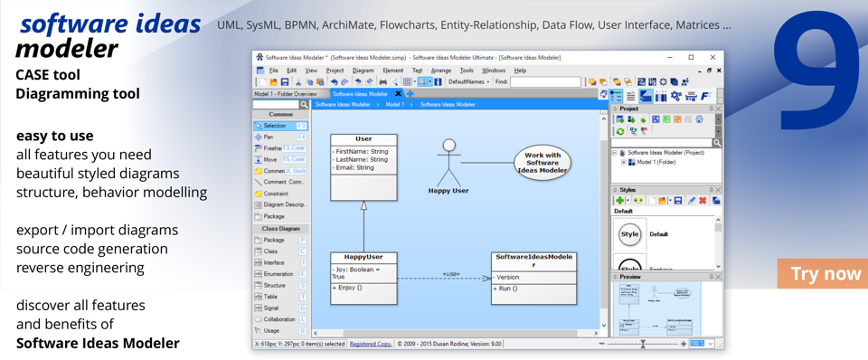This screenshot has width=868, height=360.
Task: Click the zoom in plus button
Action: coord(684,344)
